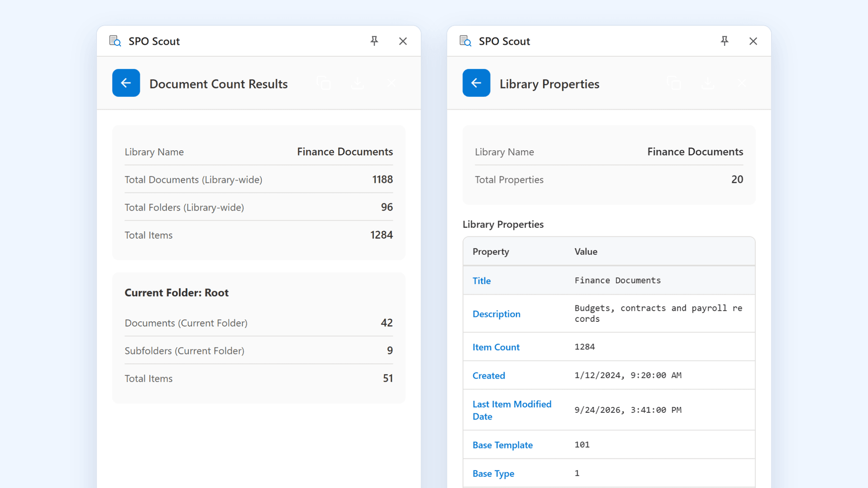This screenshot has height=488, width=868.
Task: Select the Value column header
Action: click(586, 251)
